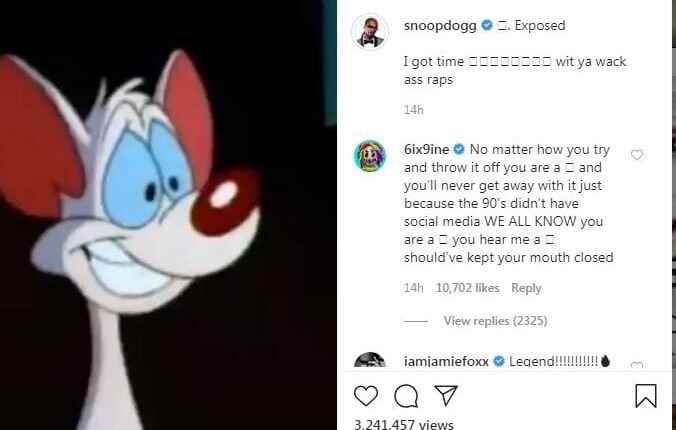Image resolution: width=676 pixels, height=430 pixels.
Task: Like 6ix9ine's comment with small heart
Action: 637,155
